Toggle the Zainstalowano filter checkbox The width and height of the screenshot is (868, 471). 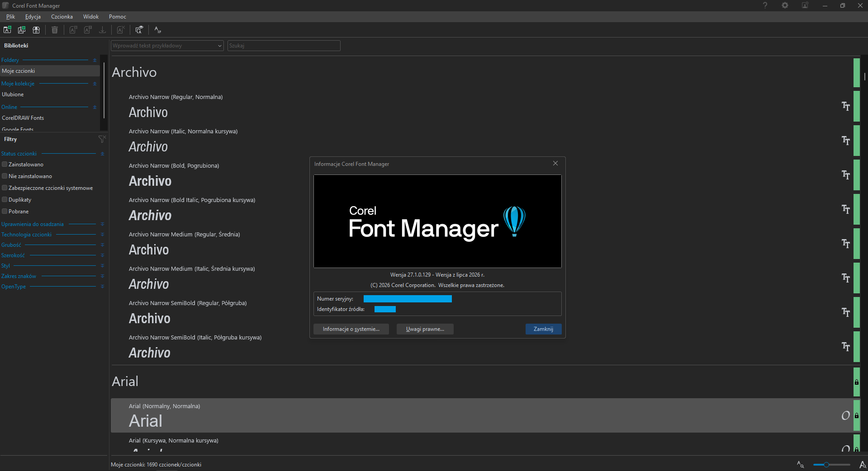pyautogui.click(x=5, y=165)
